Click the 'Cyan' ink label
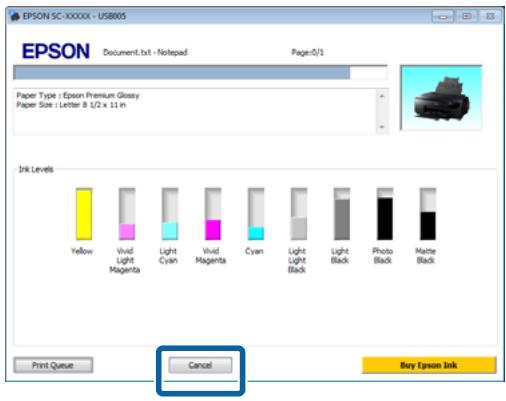This screenshot has height=401, width=506. coord(254,251)
